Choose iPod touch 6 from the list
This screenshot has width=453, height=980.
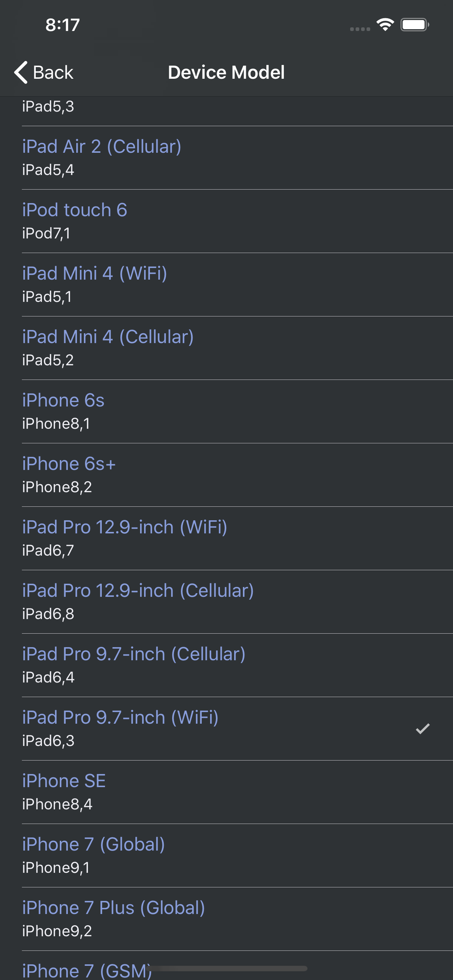pyautogui.click(x=226, y=221)
